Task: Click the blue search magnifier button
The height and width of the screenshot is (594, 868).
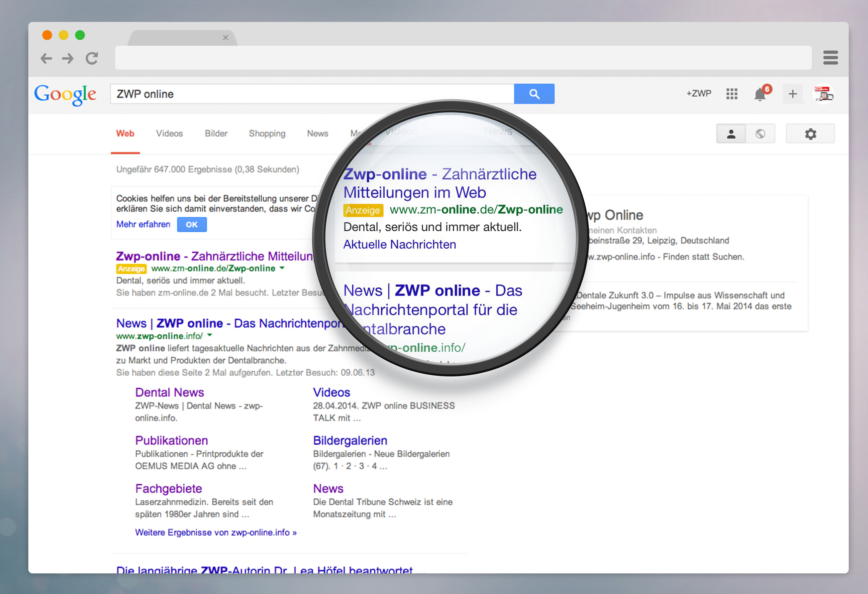Action: (x=534, y=94)
